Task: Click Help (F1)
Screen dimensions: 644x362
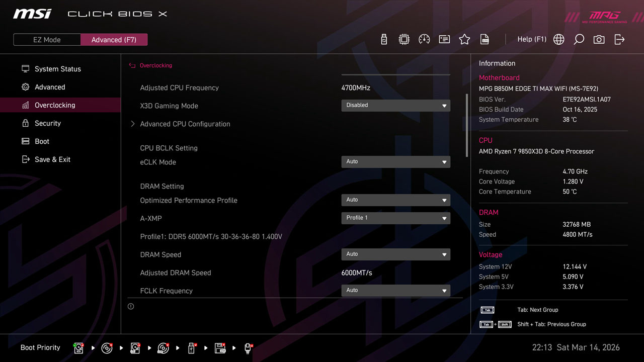Action: pyautogui.click(x=532, y=39)
